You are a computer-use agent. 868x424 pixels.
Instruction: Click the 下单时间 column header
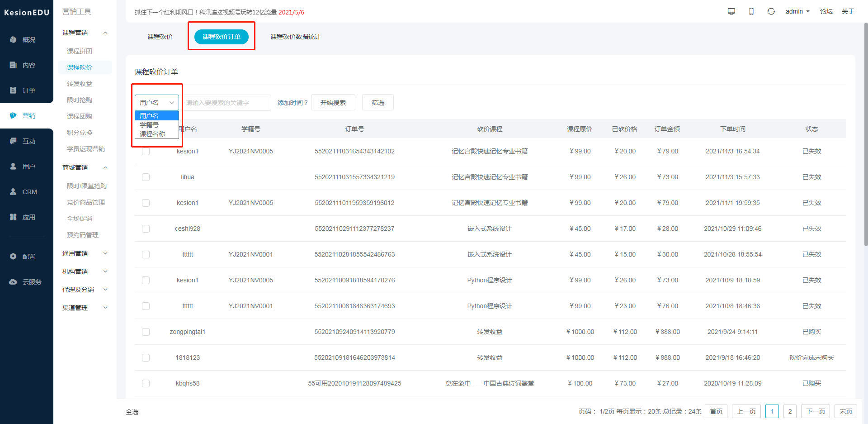pyautogui.click(x=733, y=129)
